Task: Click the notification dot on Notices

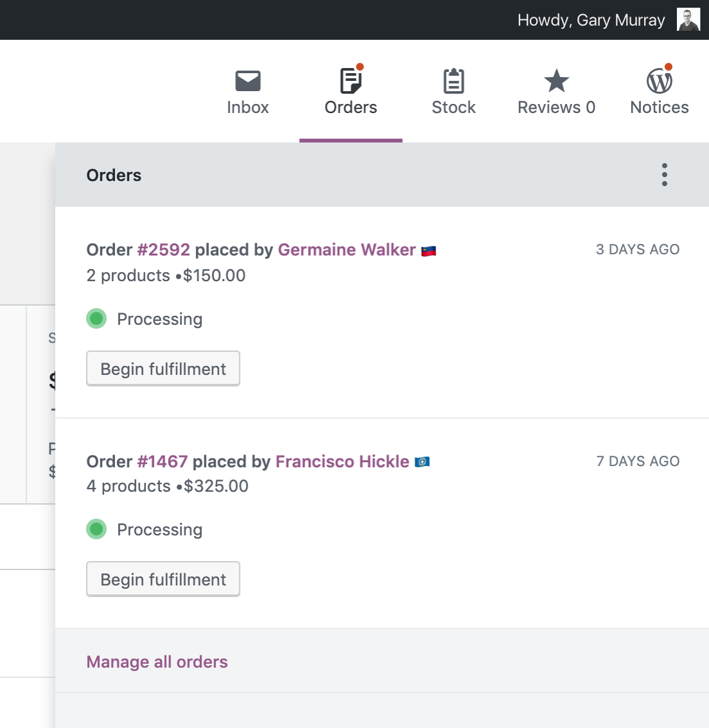Action: (669, 65)
